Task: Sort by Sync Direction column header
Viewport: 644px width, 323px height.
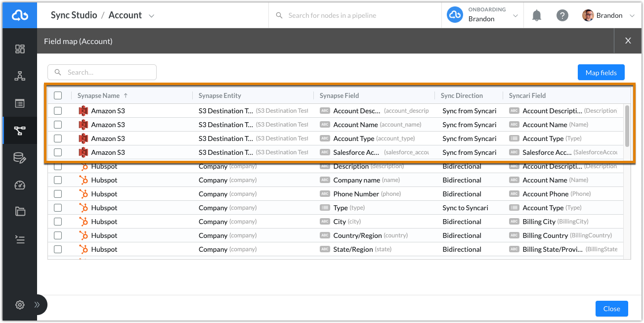Action: tap(462, 95)
